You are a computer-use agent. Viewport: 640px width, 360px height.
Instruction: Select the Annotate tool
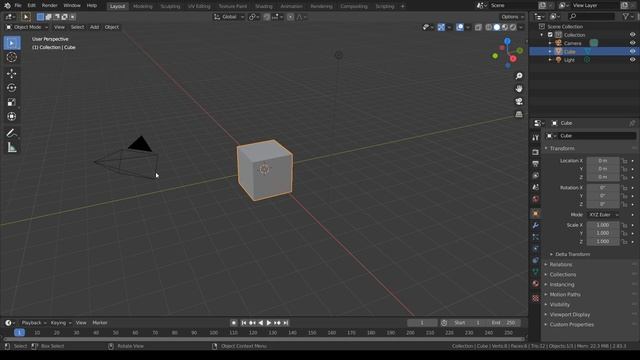click(x=12, y=133)
